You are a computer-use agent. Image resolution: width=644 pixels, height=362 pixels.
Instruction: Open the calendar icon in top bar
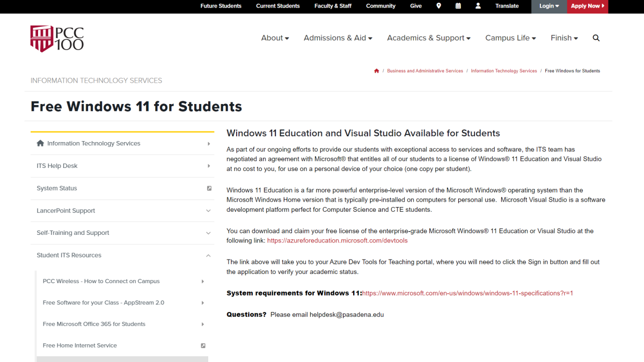pyautogui.click(x=458, y=6)
